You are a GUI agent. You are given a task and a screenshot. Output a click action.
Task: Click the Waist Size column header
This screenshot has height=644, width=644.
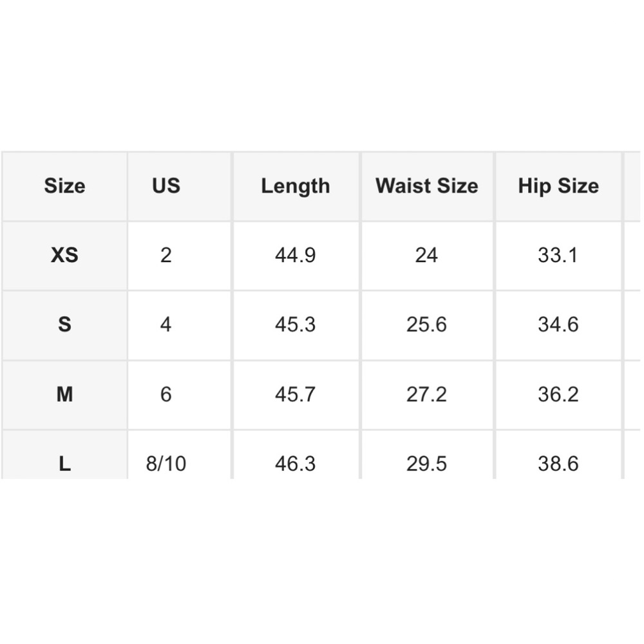pos(427,186)
